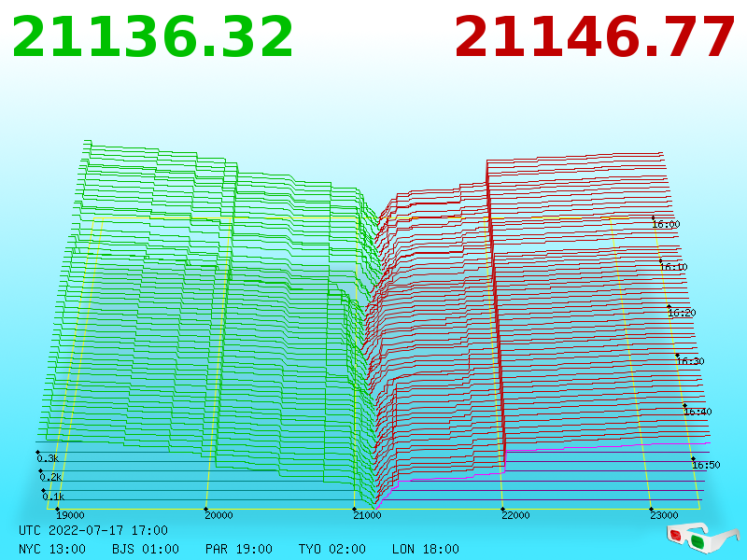Image resolution: width=747 pixels, height=560 pixels.
Task: Click the NYC 13:00 clock text
Action: pos(52,549)
